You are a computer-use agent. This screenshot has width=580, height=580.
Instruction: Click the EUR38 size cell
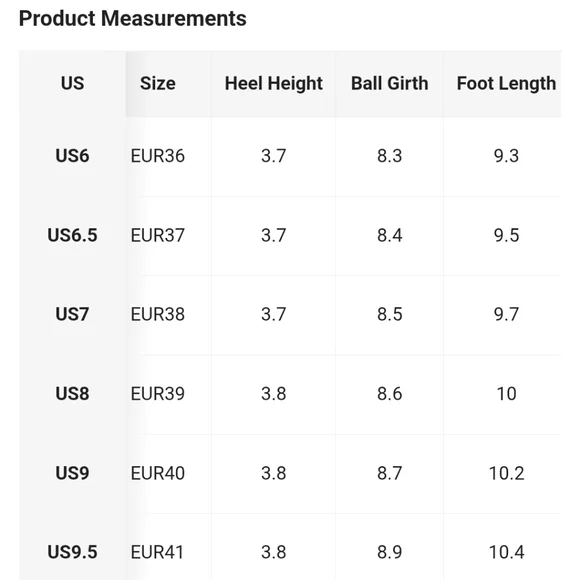158,314
